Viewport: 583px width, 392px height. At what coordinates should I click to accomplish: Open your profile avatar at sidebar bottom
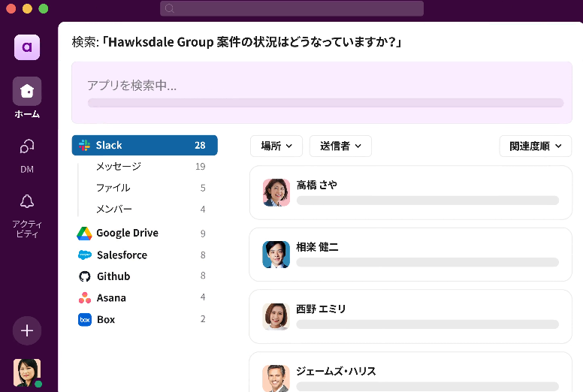tap(27, 372)
